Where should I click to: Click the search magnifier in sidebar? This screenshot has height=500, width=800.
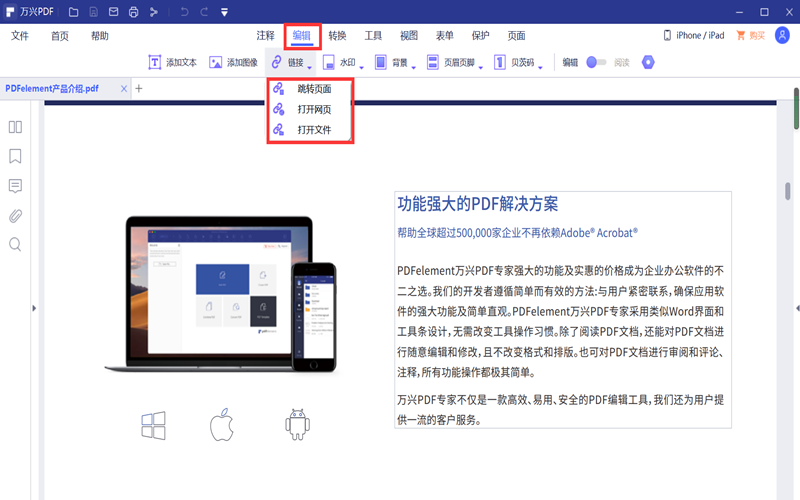coord(15,245)
